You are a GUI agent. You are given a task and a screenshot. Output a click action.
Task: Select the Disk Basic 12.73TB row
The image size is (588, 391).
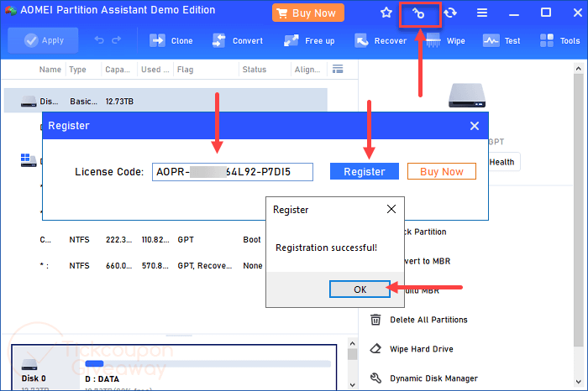point(165,101)
